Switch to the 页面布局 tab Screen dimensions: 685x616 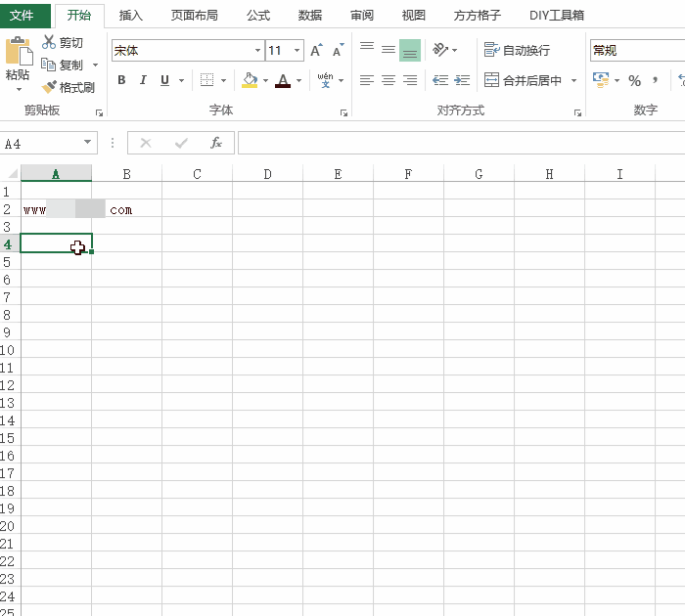[194, 16]
